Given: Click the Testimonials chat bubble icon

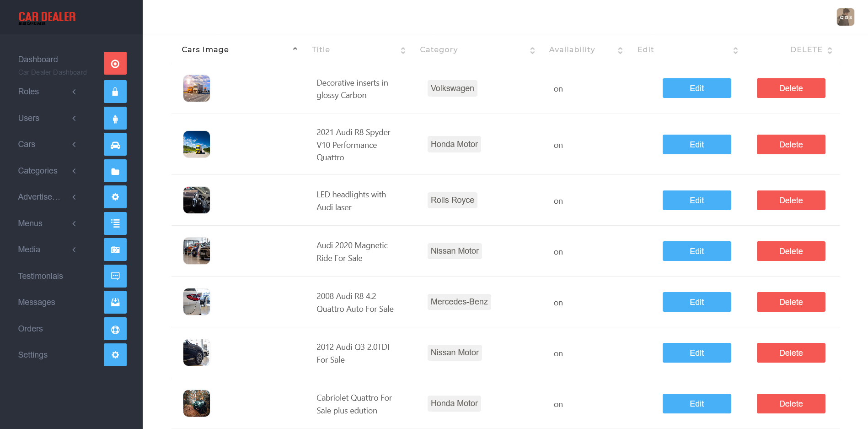Looking at the screenshot, I should pyautogui.click(x=115, y=276).
